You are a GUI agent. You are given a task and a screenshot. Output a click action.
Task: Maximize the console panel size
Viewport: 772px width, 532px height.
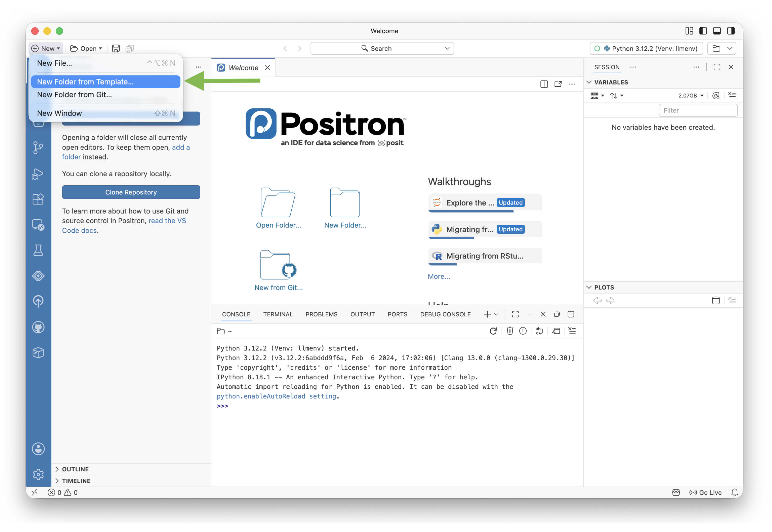(515, 314)
